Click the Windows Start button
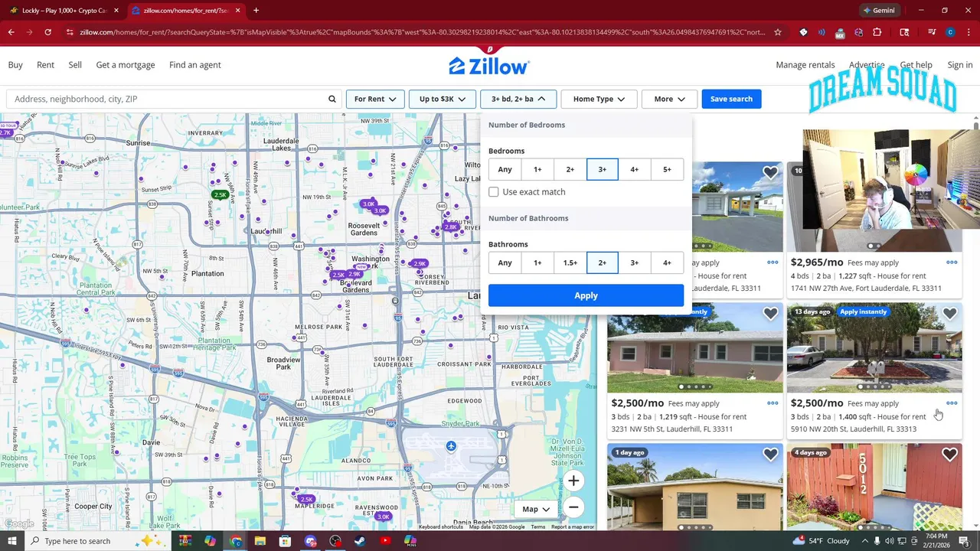 [x=11, y=541]
